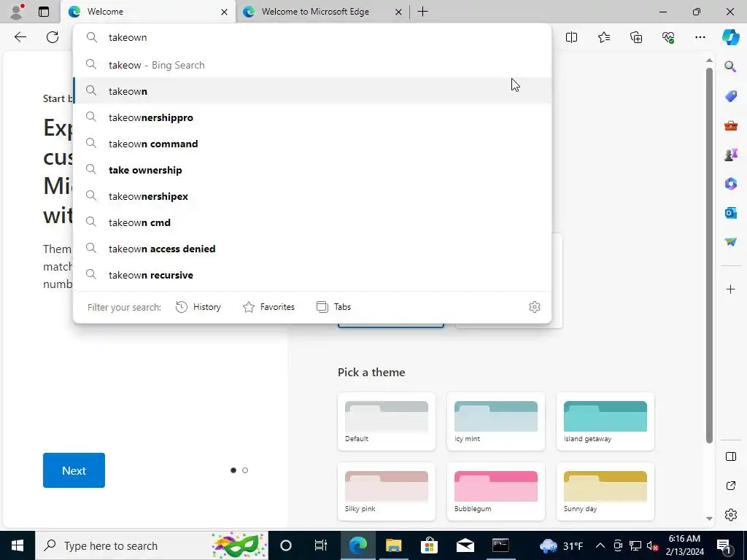Viewport: 747px width, 560px height.
Task: Select the Icy mint theme swatch
Action: point(496,421)
